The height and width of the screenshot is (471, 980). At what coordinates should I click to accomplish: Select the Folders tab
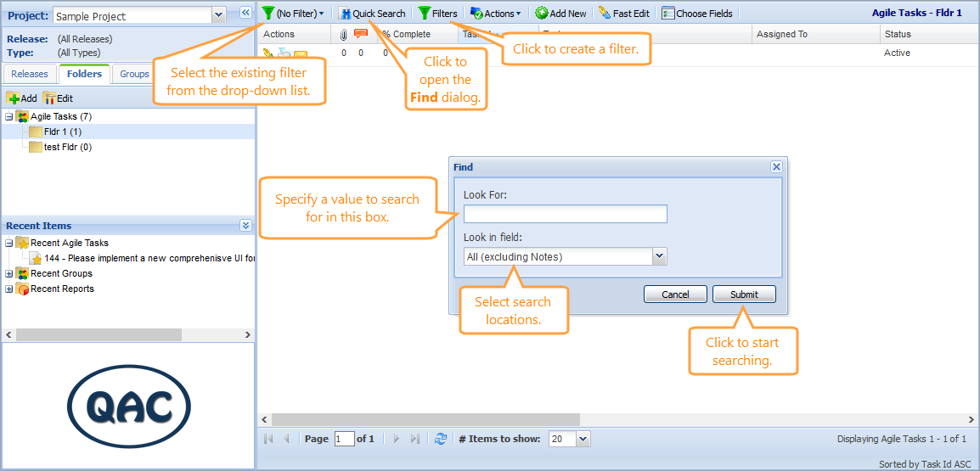pos(84,74)
